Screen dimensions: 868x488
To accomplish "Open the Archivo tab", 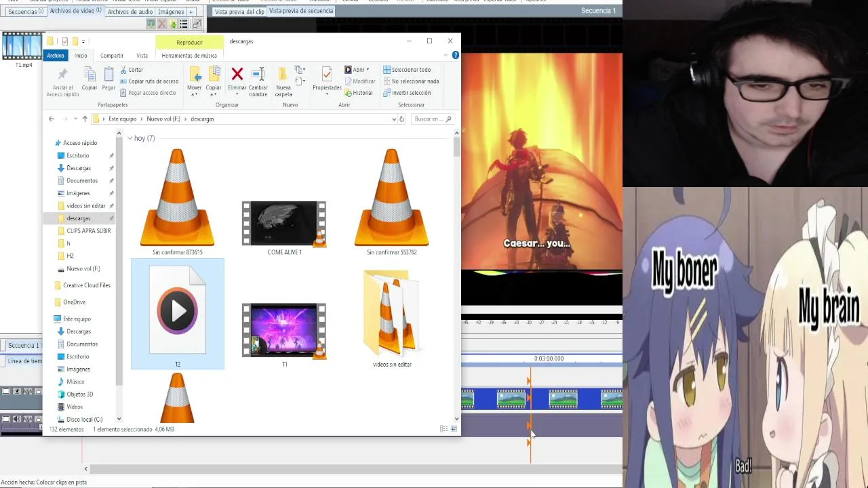I will tap(56, 56).
